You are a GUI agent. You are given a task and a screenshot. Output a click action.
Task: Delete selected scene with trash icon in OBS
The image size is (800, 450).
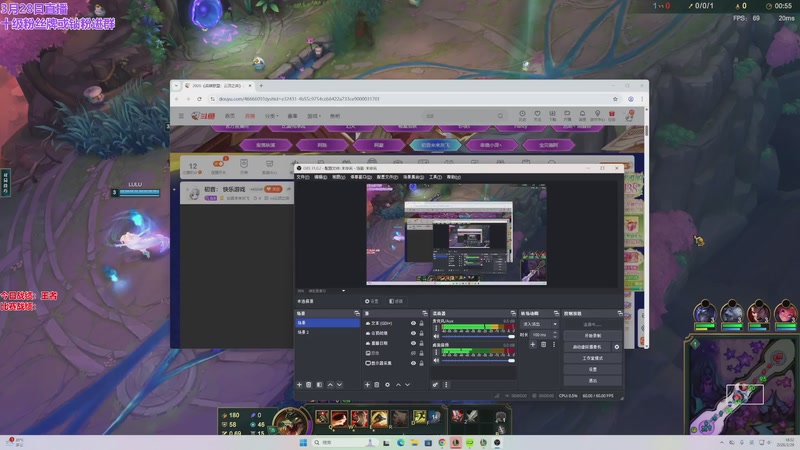(309, 385)
